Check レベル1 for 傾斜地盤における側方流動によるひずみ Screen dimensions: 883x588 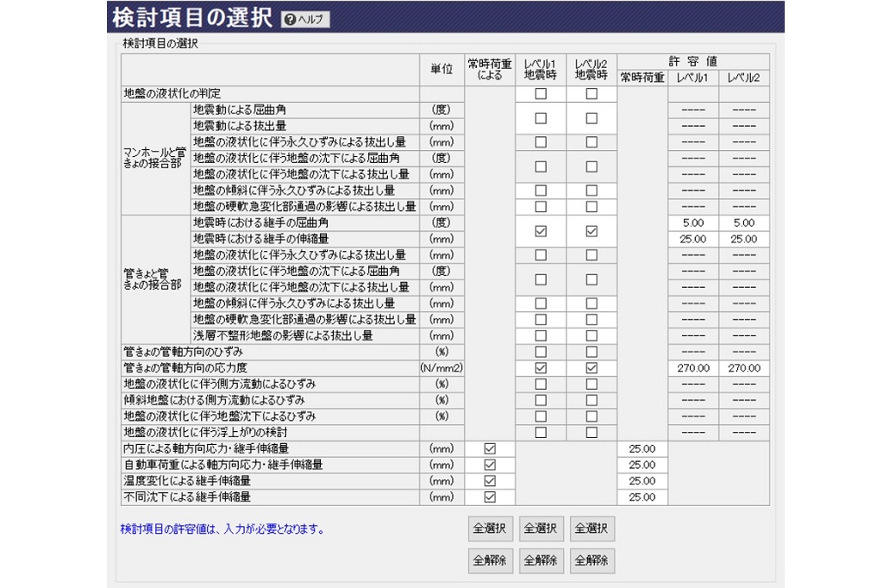click(541, 400)
